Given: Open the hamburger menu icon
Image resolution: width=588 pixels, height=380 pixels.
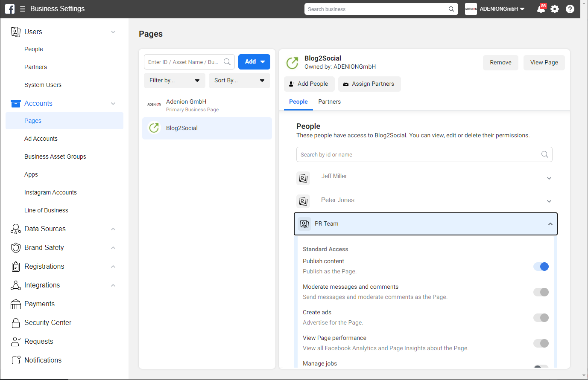Looking at the screenshot, I should (x=23, y=9).
